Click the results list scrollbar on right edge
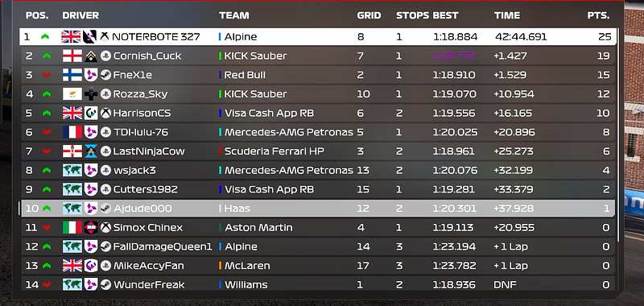 [x=617, y=135]
